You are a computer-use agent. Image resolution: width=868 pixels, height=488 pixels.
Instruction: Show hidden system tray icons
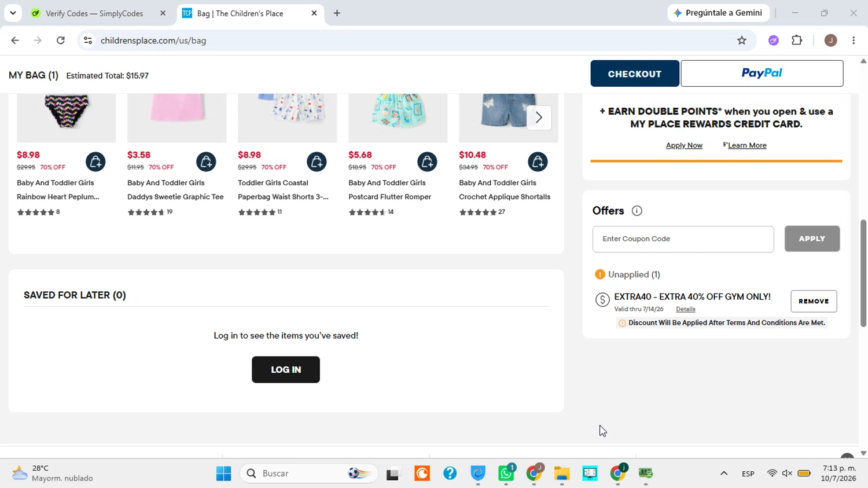tap(724, 474)
